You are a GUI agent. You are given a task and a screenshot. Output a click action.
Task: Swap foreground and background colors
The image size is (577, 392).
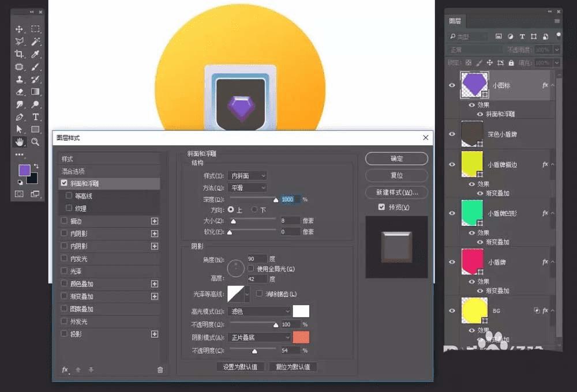36,166
